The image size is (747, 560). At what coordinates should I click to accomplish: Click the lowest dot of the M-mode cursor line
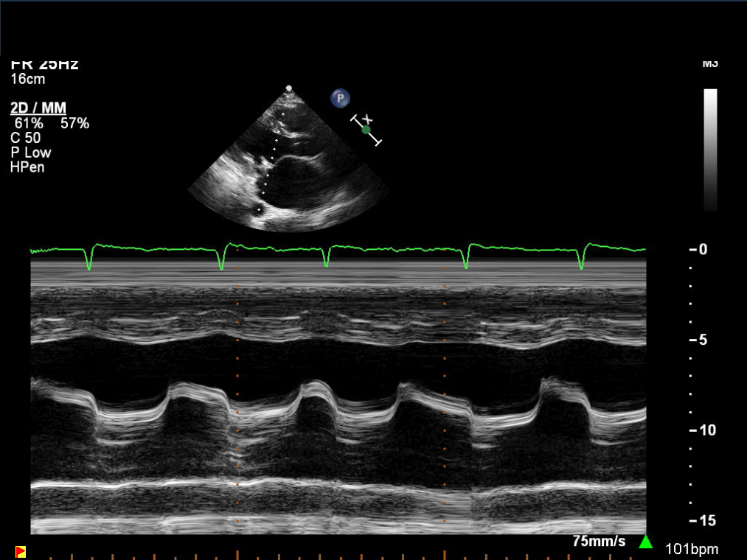258,210
